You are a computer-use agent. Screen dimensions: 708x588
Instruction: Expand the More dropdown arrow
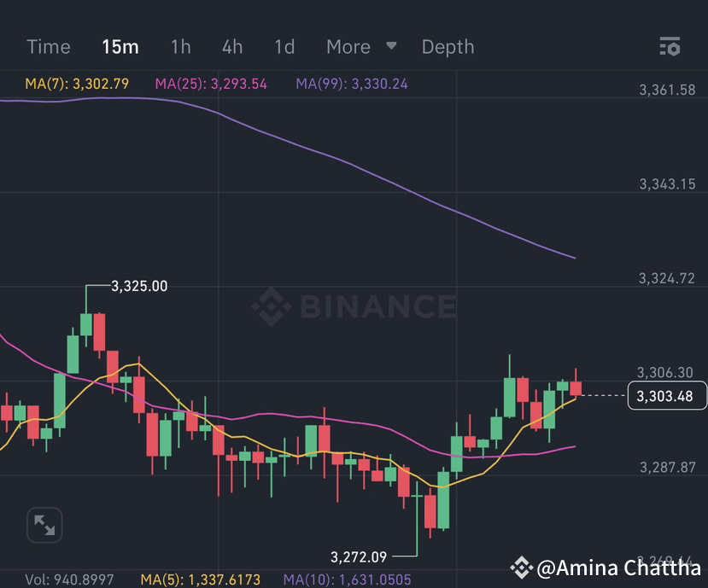tap(391, 47)
